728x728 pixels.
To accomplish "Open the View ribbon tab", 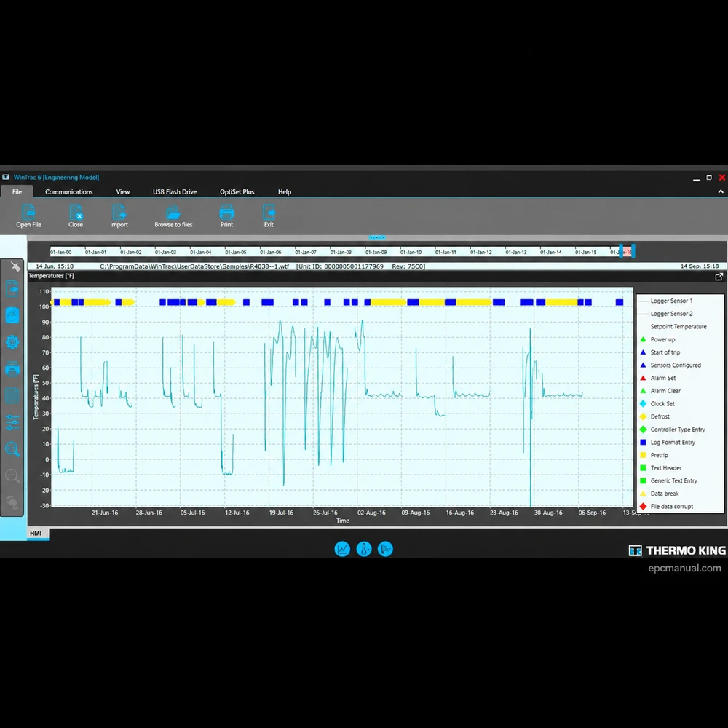I will pos(122,191).
